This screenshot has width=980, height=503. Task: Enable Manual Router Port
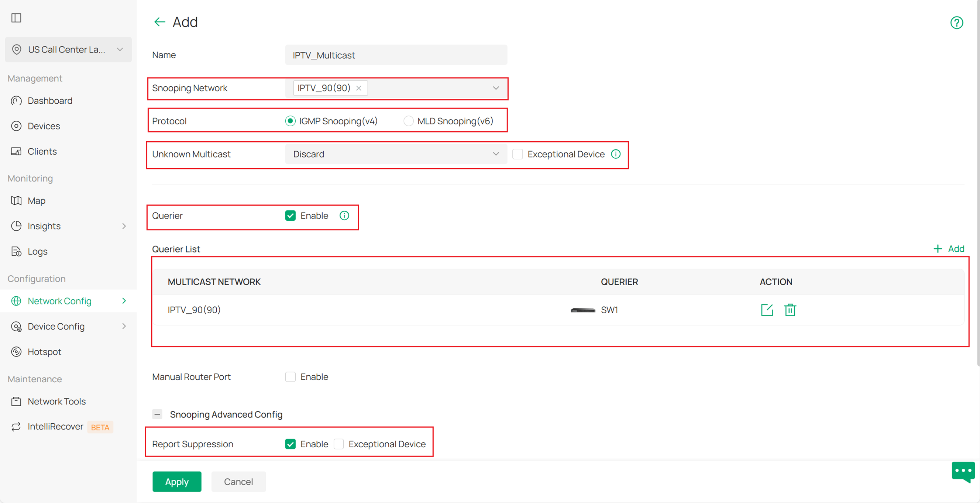[x=290, y=377]
